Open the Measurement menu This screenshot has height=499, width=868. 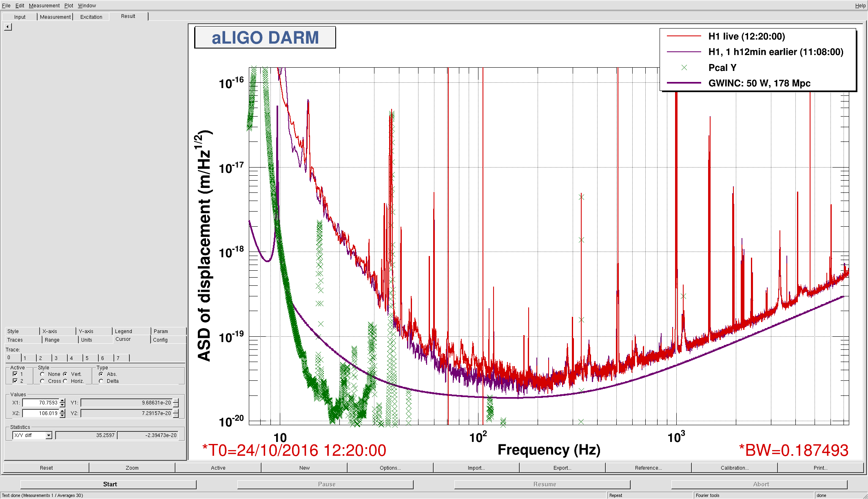tap(44, 5)
